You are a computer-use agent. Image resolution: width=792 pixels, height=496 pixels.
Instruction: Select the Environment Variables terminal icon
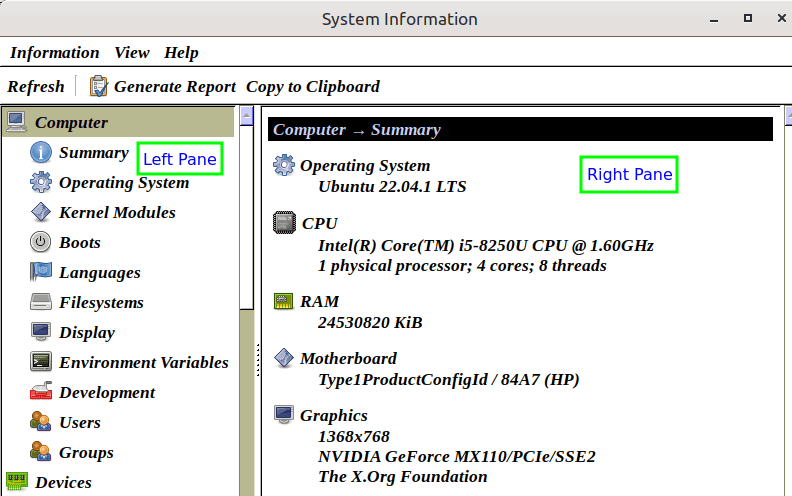click(x=41, y=363)
